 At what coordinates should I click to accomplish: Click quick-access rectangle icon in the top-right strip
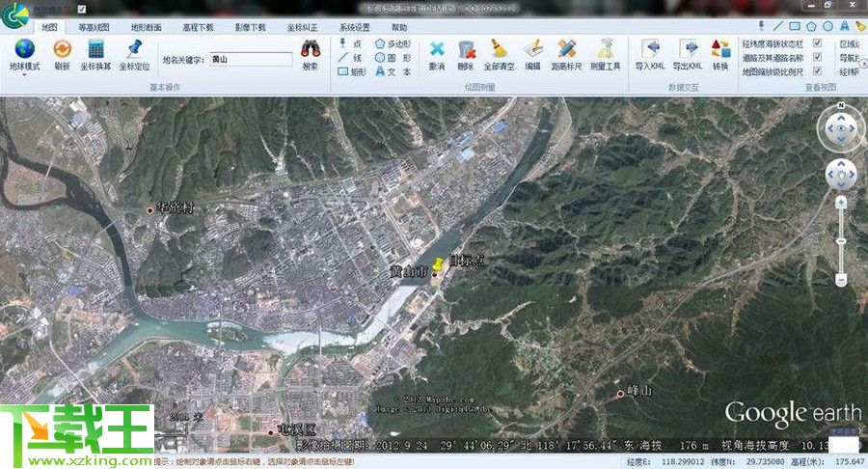[795, 26]
